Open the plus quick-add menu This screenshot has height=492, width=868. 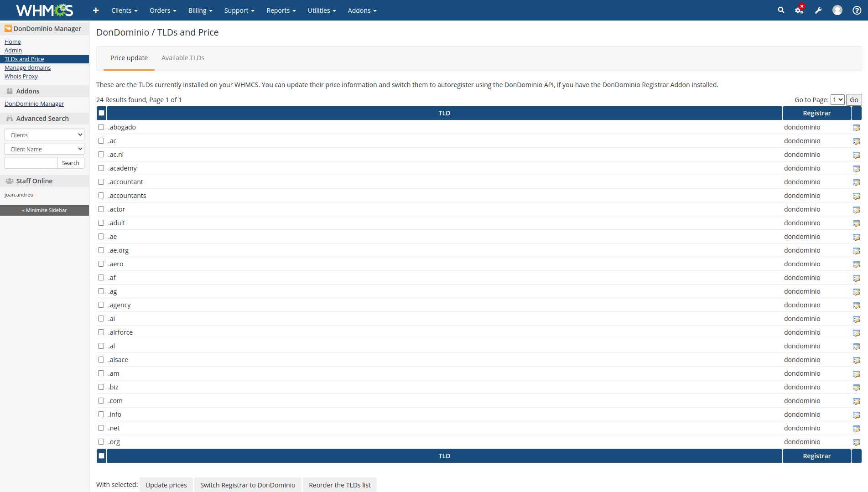[96, 10]
